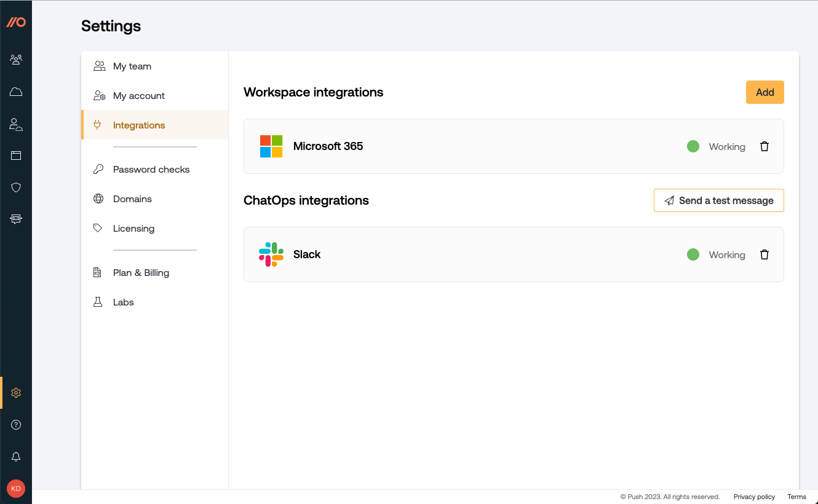The height and width of the screenshot is (504, 818).
Task: Open the user-with-cloud accounts icon in sidebar
Action: 16,124
